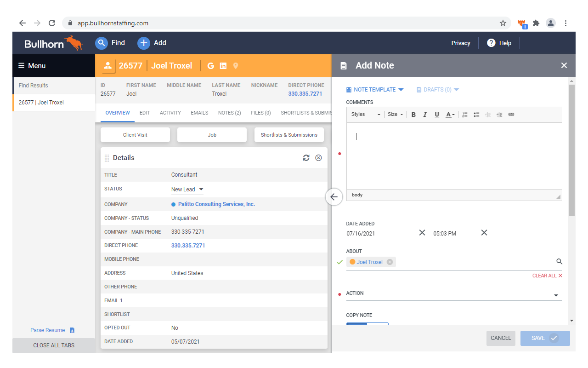Switch to the Emails tab
588x368 pixels.
(x=199, y=113)
